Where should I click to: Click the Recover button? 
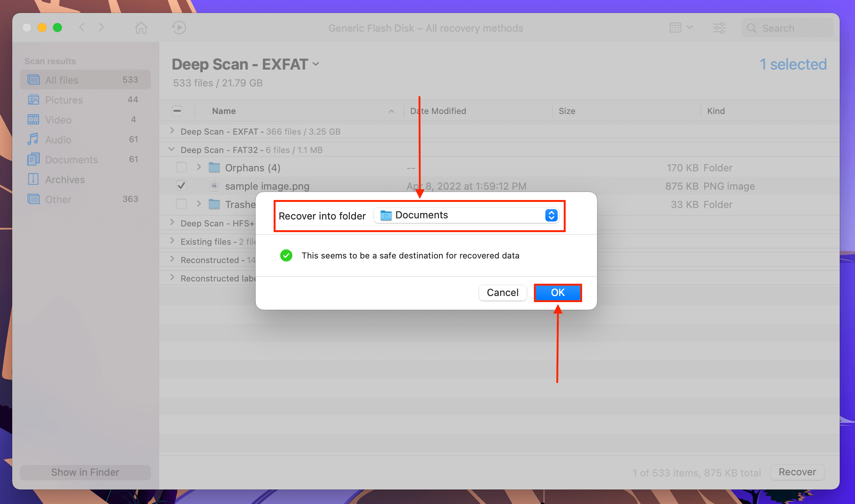pyautogui.click(x=797, y=472)
